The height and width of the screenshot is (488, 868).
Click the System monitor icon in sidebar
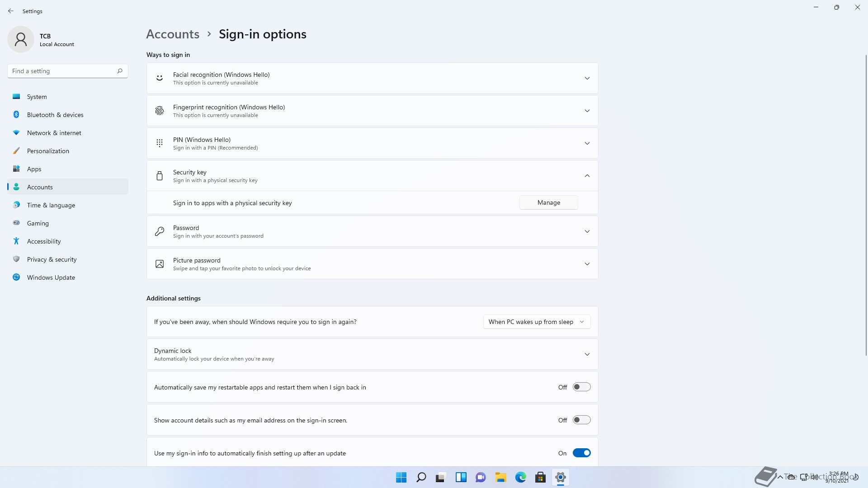click(x=16, y=96)
